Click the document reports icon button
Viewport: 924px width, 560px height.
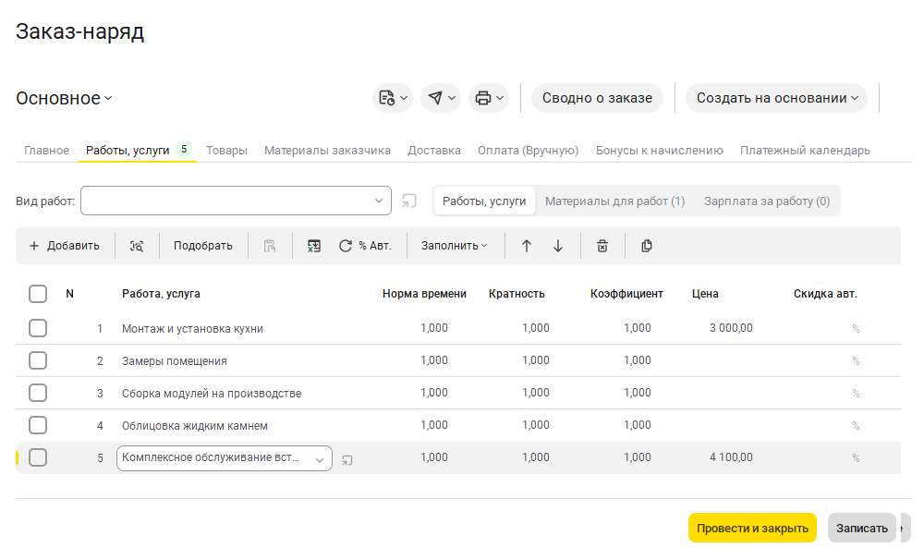pos(393,98)
